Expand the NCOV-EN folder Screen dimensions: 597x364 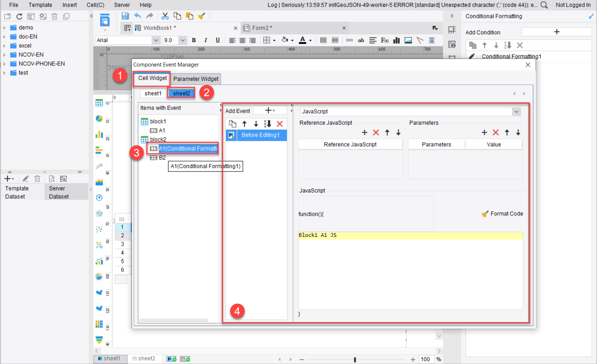pos(4,55)
